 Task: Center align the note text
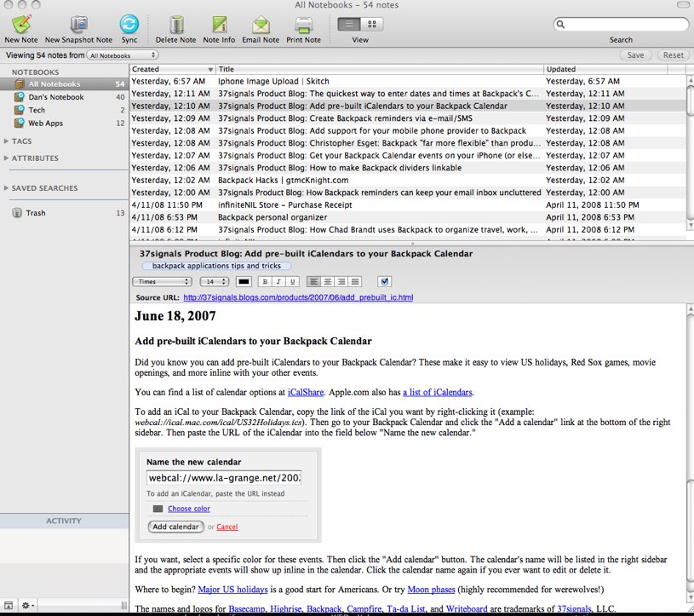click(328, 282)
